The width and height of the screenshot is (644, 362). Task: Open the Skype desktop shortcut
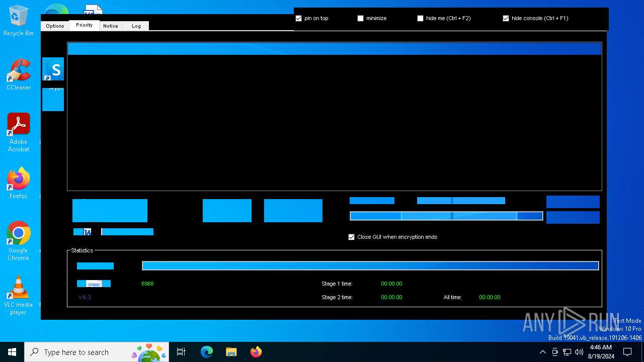pos(53,69)
